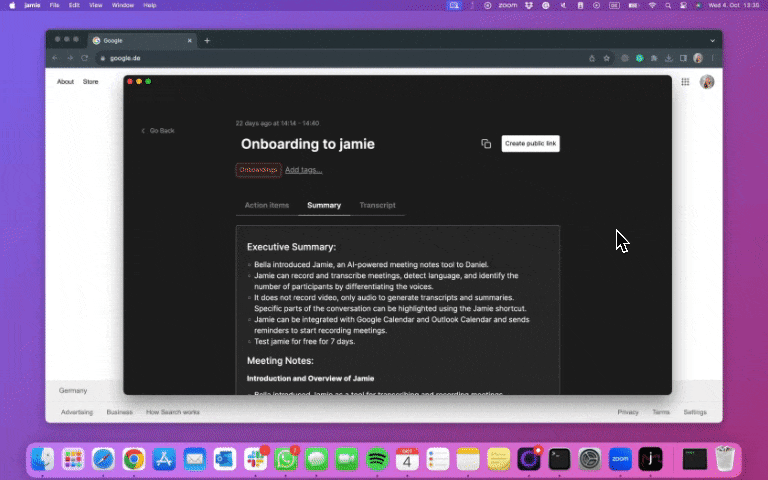768x480 pixels.
Task: Open Google Chrome from the dock
Action: tap(134, 459)
